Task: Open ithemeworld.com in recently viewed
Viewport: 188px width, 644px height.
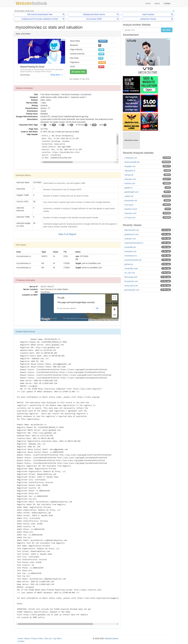Action: coord(132,230)
